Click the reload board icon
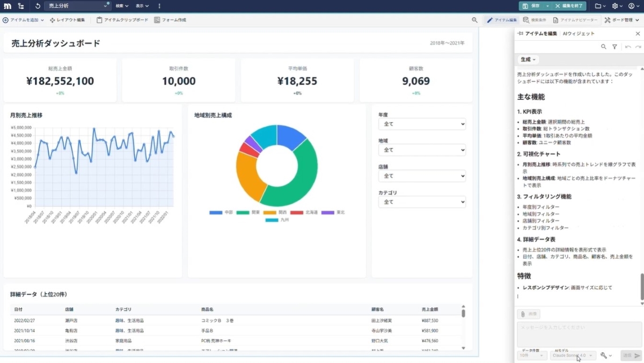644x363 pixels. pos(38,6)
